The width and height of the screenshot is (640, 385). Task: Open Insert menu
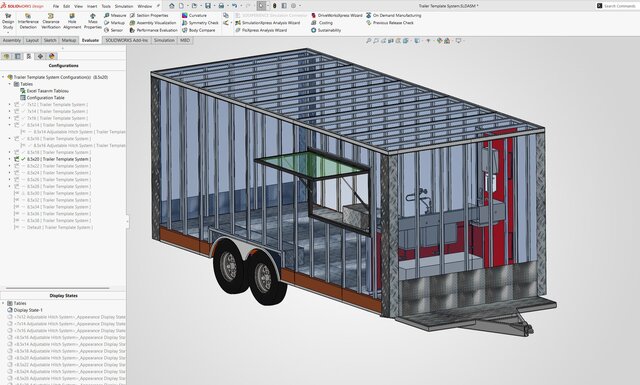(92, 6)
